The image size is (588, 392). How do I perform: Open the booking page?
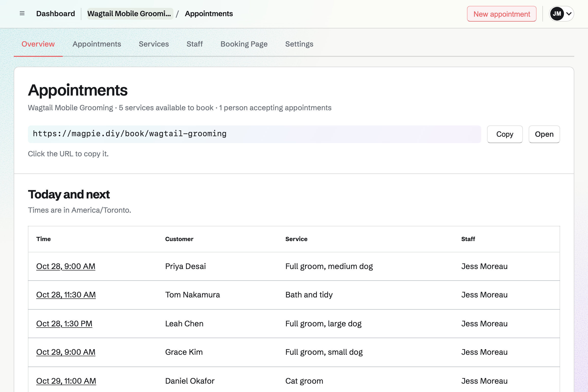(x=544, y=134)
